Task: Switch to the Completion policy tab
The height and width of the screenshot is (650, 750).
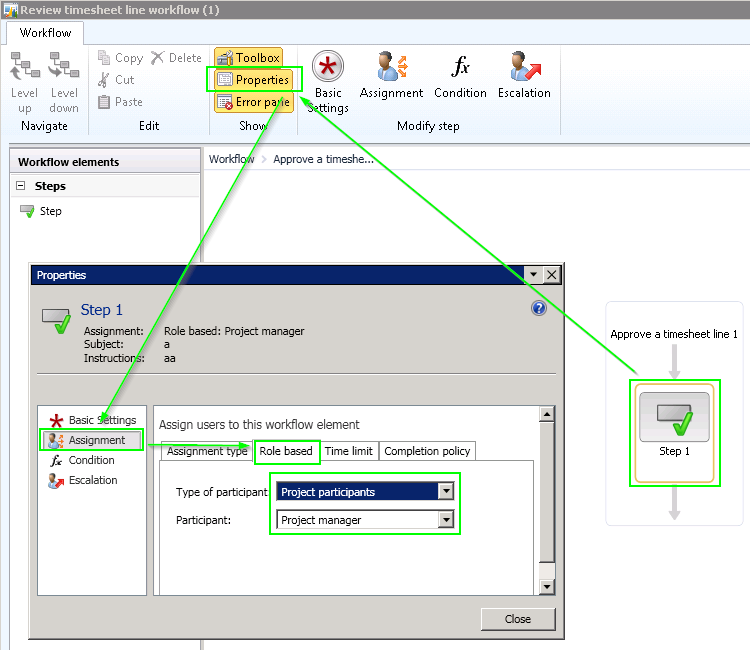Action: [x=427, y=451]
